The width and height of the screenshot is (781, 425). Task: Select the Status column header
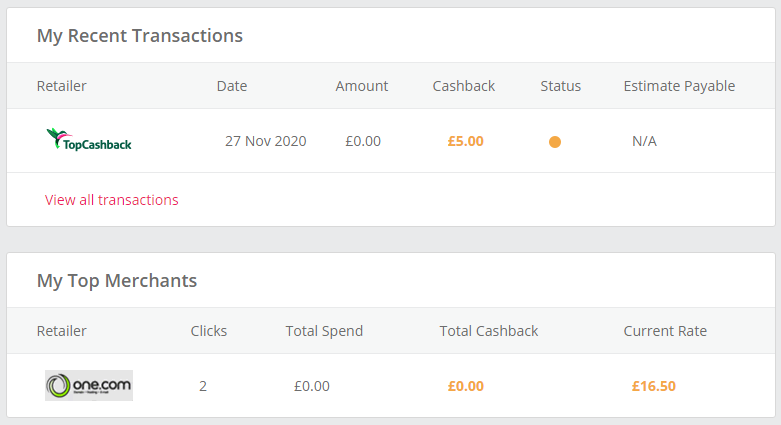pos(560,86)
